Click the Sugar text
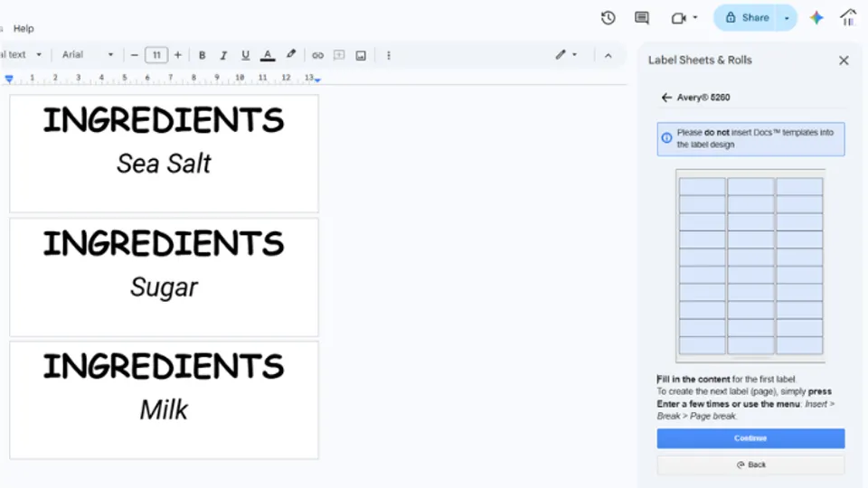868x488 pixels. pyautogui.click(x=164, y=287)
